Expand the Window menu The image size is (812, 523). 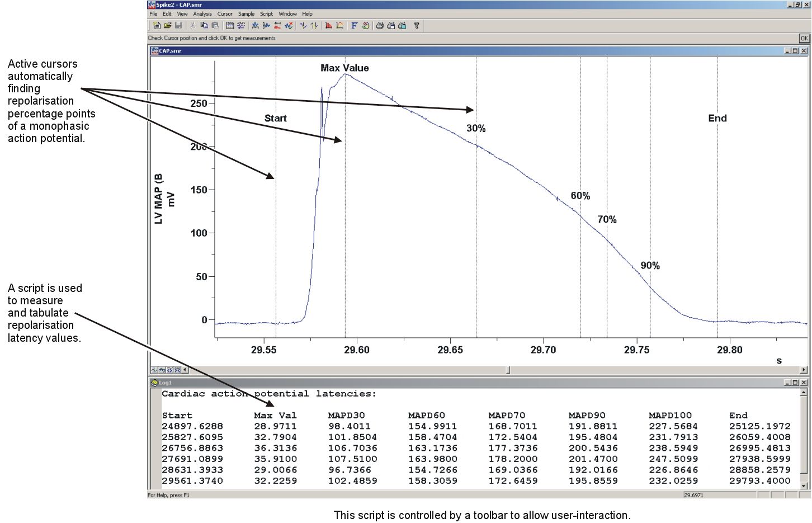click(x=287, y=14)
